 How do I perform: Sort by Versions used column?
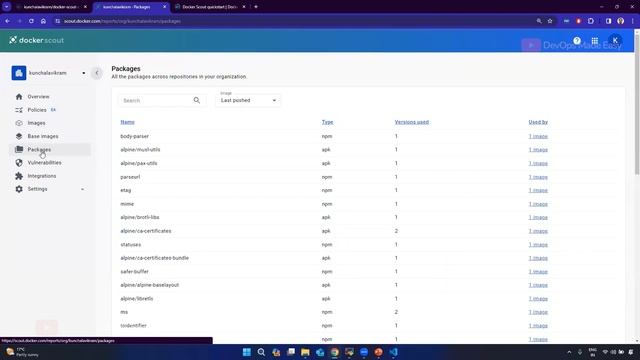pos(411,122)
